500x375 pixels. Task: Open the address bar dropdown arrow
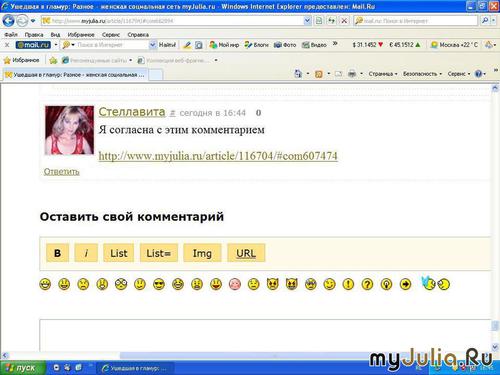click(x=307, y=21)
